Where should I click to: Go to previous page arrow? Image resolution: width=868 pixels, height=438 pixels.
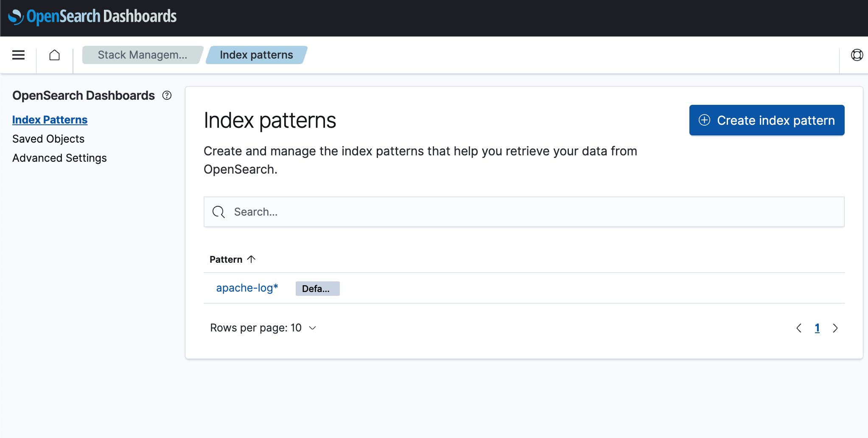pyautogui.click(x=799, y=328)
